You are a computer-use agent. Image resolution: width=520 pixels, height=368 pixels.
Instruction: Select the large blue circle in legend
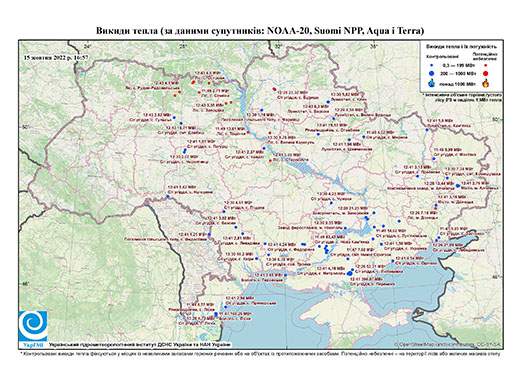(x=432, y=73)
